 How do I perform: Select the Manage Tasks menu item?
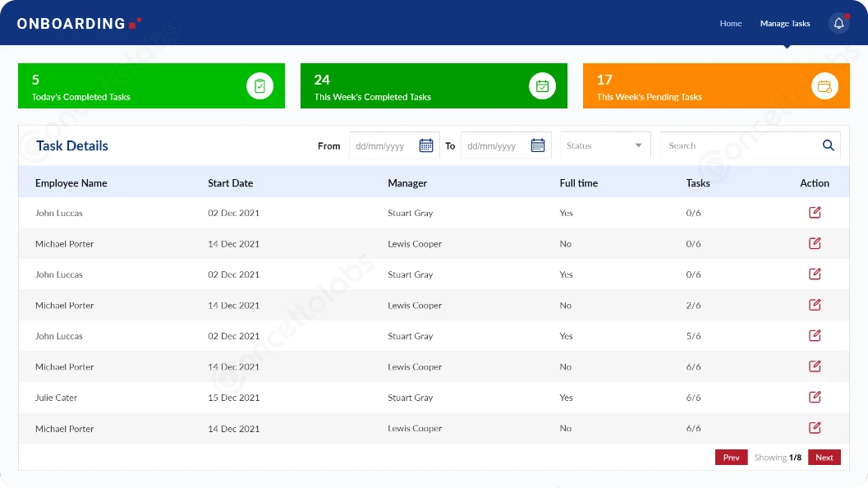click(x=784, y=24)
